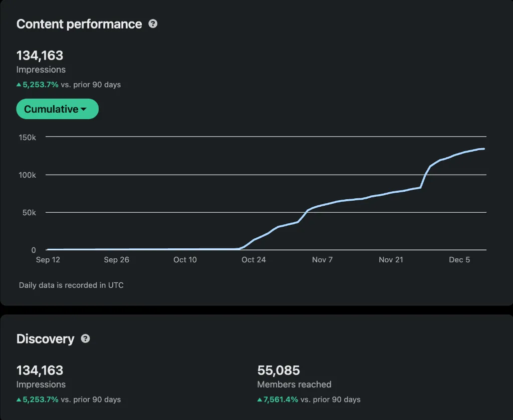Open the Content performance help icon
This screenshot has height=420, width=513.
tap(153, 24)
